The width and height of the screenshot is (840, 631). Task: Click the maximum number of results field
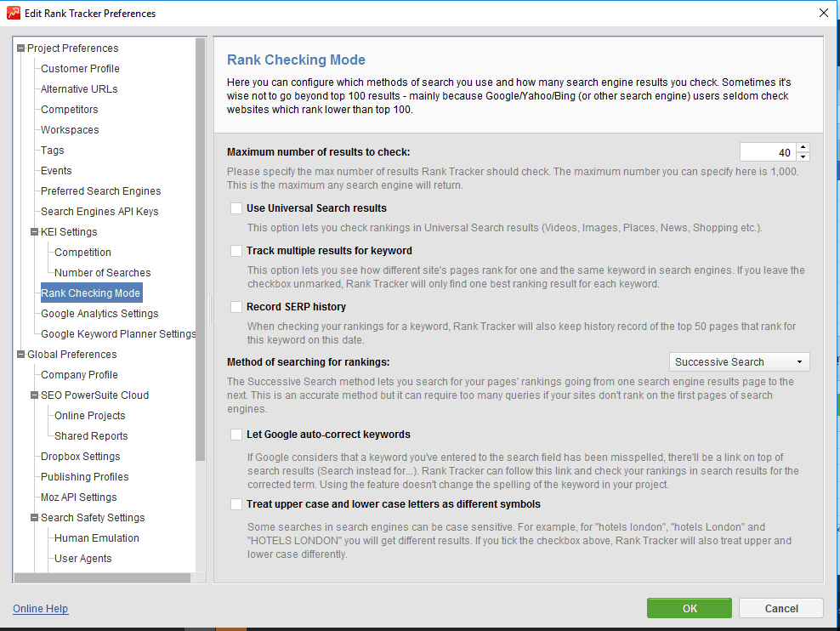[767, 153]
